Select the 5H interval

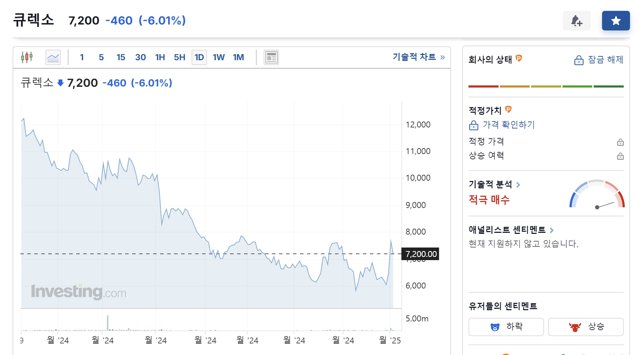pos(180,57)
